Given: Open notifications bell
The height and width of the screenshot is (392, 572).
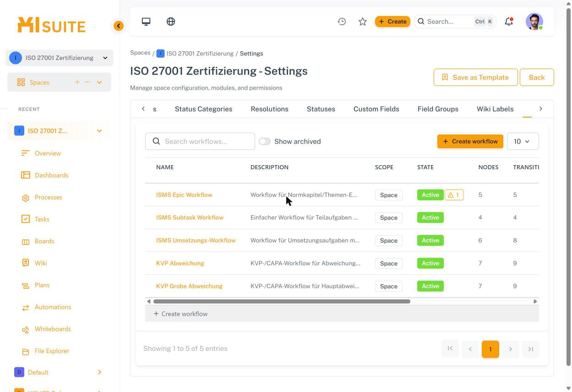Looking at the screenshot, I should [x=509, y=21].
